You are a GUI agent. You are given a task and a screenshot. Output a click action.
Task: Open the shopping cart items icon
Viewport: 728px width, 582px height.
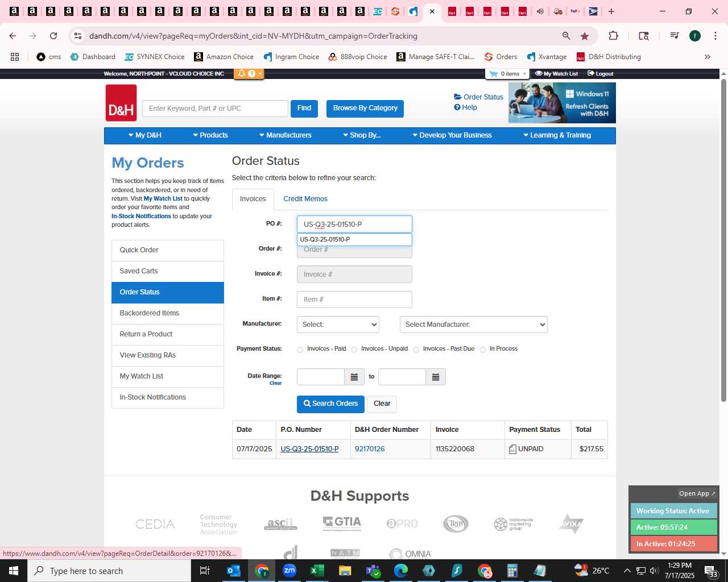(507, 74)
